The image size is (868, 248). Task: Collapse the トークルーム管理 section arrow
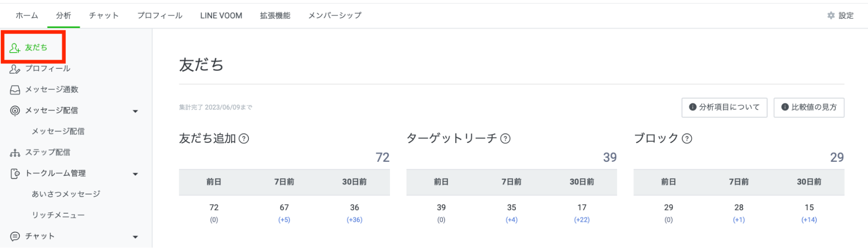click(x=135, y=174)
